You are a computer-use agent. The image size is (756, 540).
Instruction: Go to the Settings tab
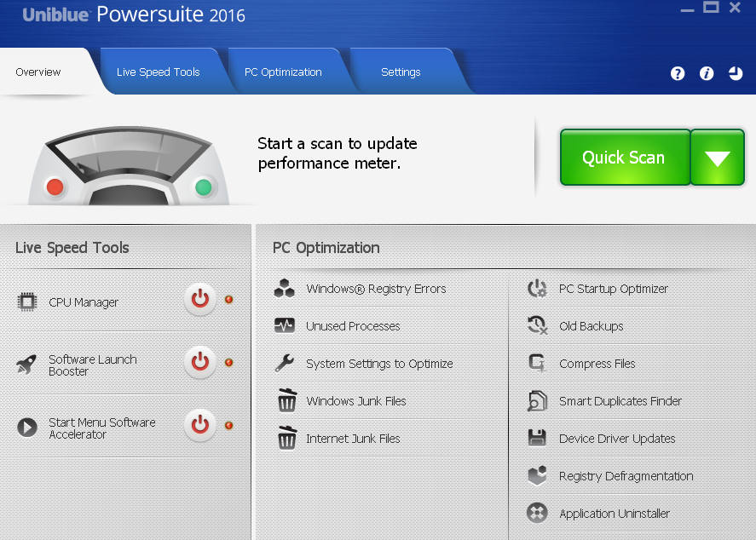pyautogui.click(x=401, y=72)
